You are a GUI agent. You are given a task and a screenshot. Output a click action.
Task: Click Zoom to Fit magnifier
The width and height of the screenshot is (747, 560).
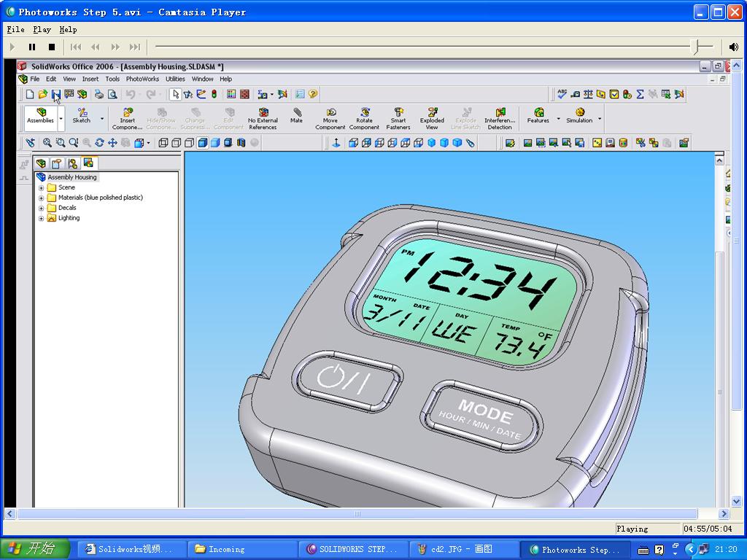click(x=47, y=142)
